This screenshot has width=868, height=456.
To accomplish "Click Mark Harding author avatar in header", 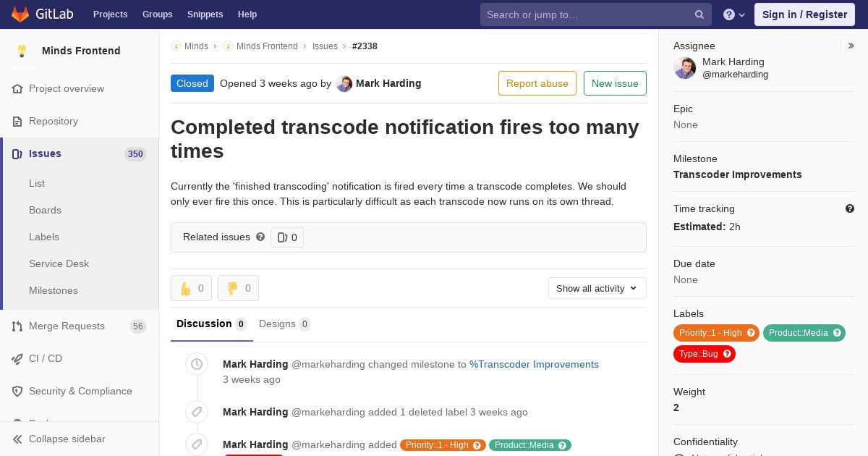I will pyautogui.click(x=344, y=83).
